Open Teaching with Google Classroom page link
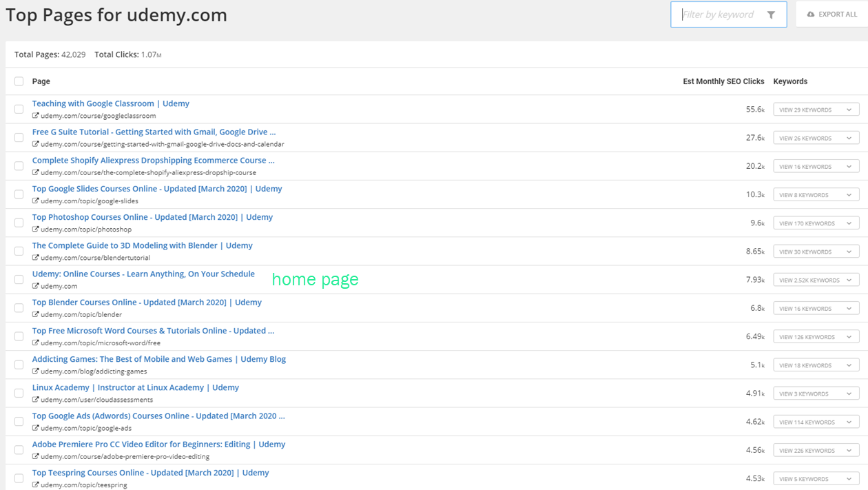868x490 pixels. point(111,103)
